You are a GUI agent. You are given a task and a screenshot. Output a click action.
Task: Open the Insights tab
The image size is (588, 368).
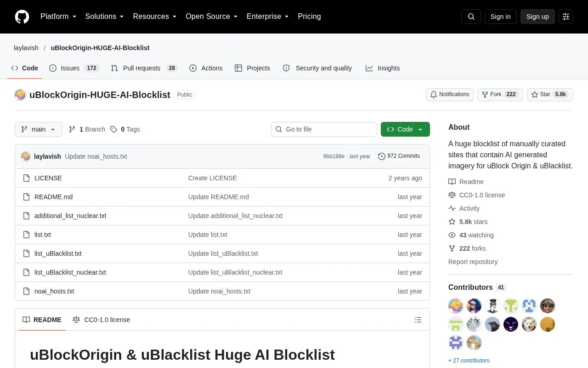[383, 68]
